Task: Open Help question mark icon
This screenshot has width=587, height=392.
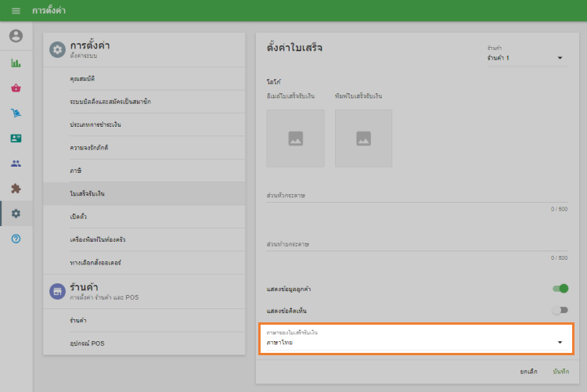Action: (16, 239)
